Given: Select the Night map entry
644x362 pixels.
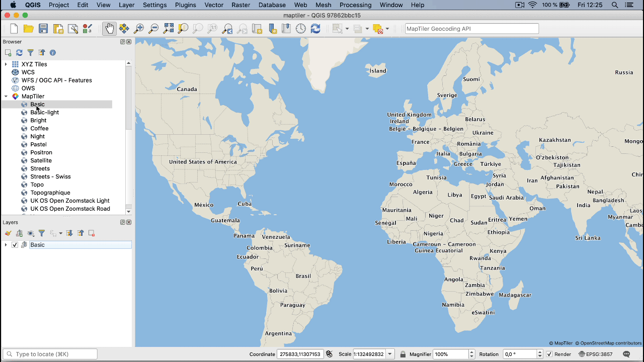Looking at the screenshot, I should 37,137.
